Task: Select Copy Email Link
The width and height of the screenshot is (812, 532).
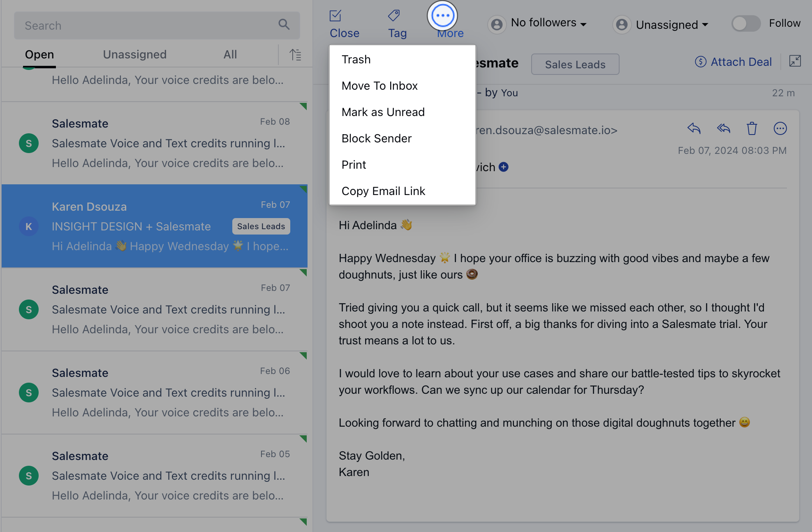Action: click(x=402, y=191)
